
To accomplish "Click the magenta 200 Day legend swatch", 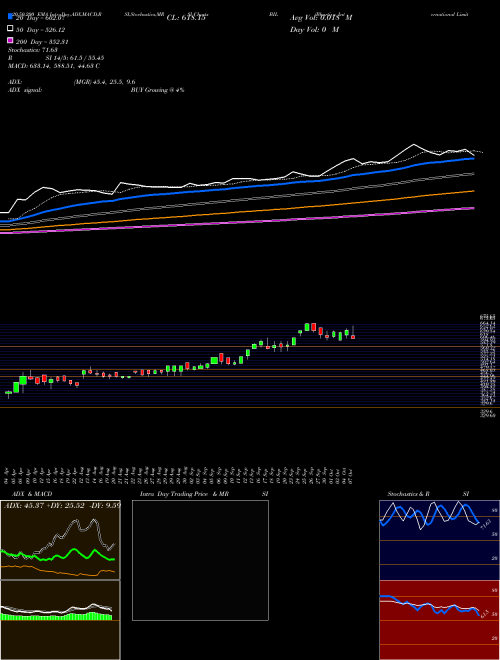I will (10, 40).
